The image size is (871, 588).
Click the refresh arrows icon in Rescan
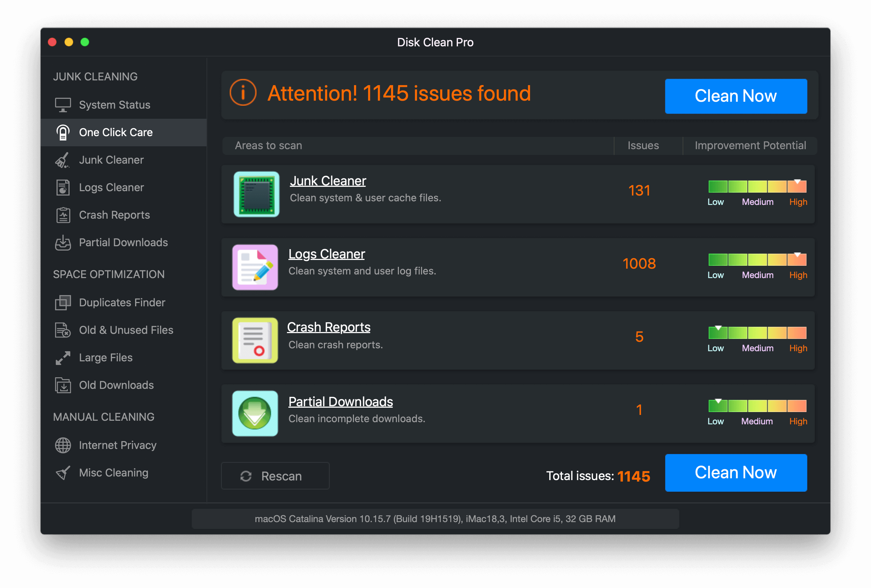[x=246, y=476]
